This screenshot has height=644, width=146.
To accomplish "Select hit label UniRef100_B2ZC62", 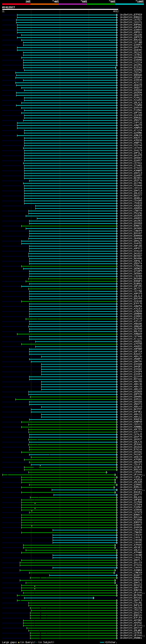I will (x=131, y=67).
